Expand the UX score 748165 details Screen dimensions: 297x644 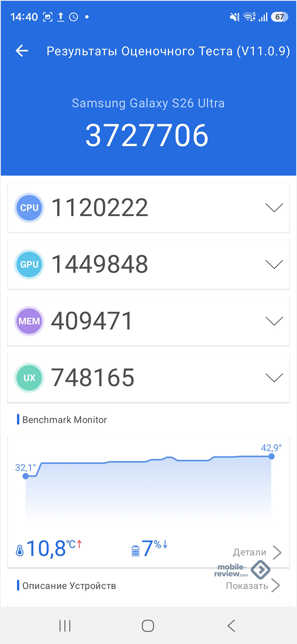click(x=274, y=378)
